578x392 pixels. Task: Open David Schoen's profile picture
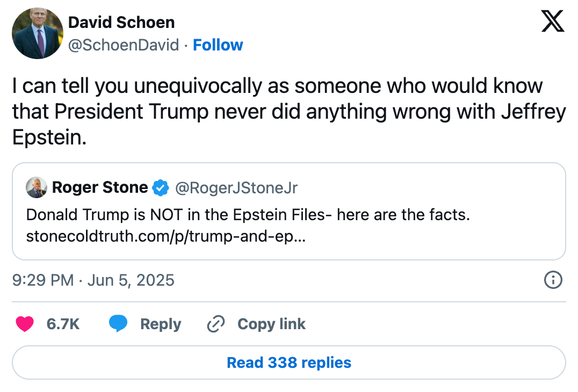point(38,33)
